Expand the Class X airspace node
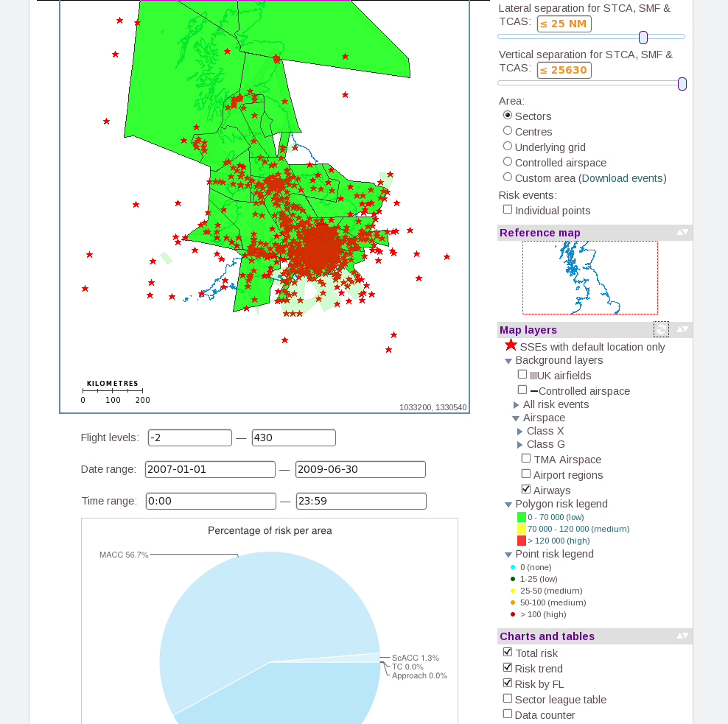Screen dimensions: 728x724 pos(519,432)
